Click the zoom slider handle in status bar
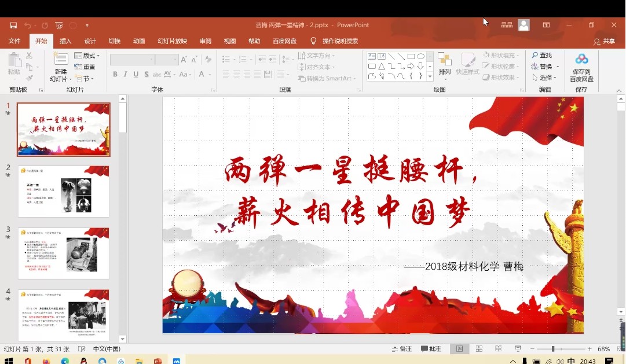This screenshot has width=626, height=364. pos(553,349)
